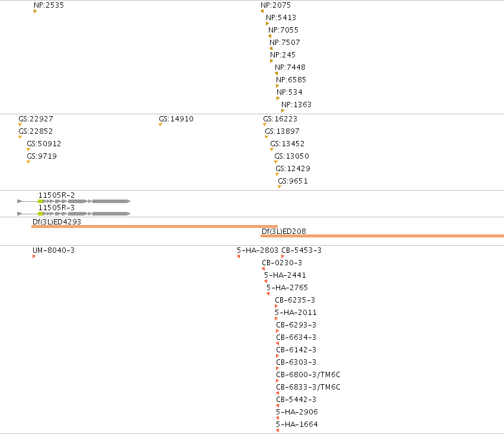
Task: Select the NP:6585 insertion
Action: [x=291, y=80]
